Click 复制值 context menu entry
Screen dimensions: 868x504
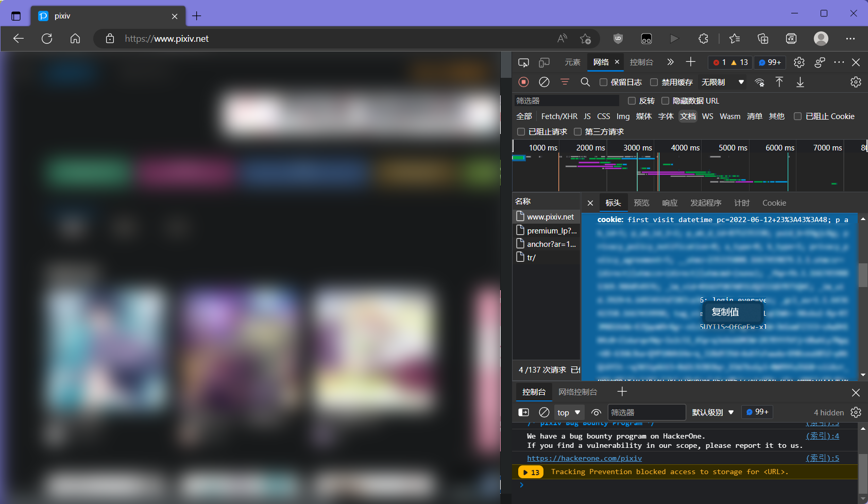click(x=731, y=312)
